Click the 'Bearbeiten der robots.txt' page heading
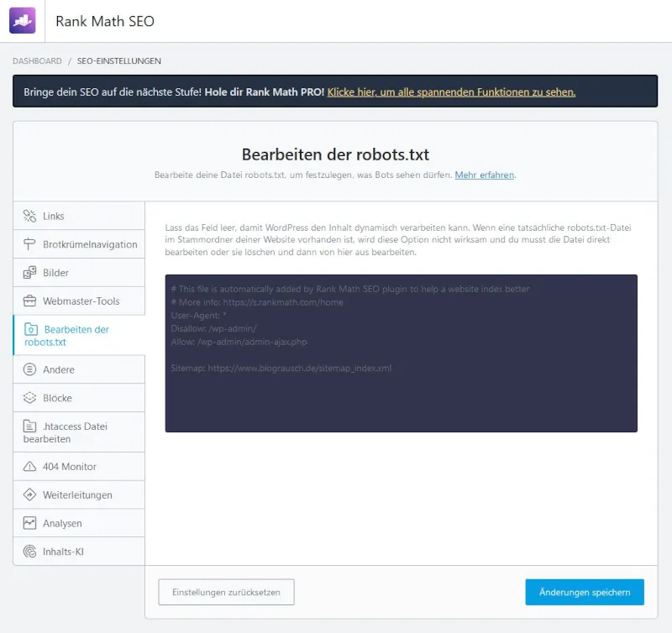This screenshot has height=633, width=672. tap(335, 154)
